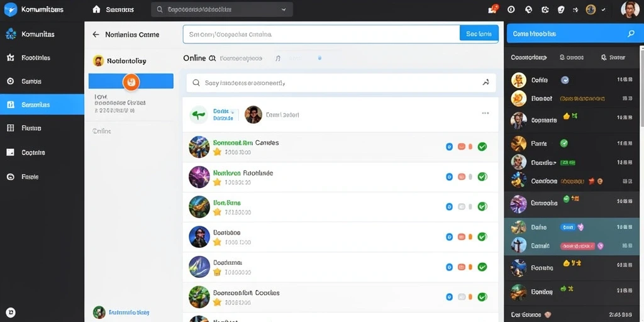Viewport: 644px width, 322px height.
Task: Toggle the green check on the fourth game row
Action: point(482,236)
